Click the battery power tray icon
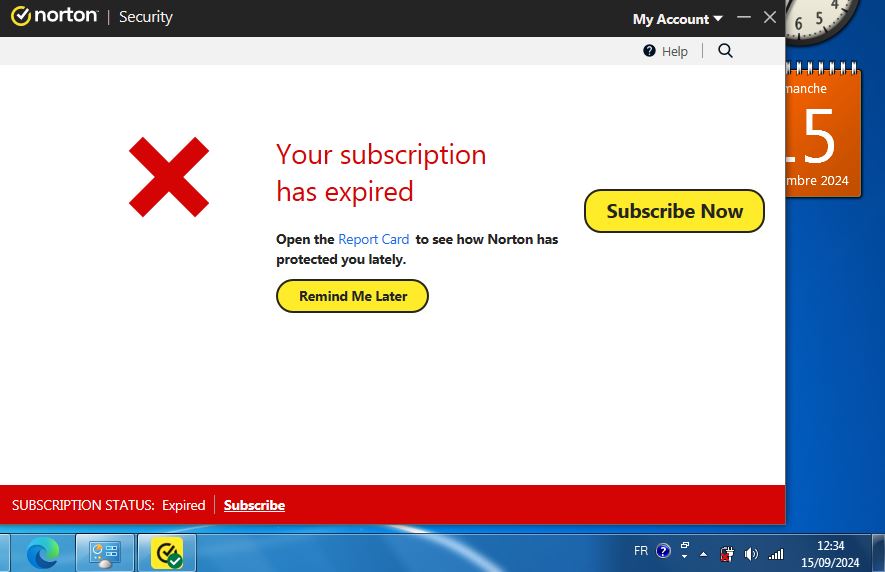Image resolution: width=885 pixels, height=572 pixels. (727, 554)
